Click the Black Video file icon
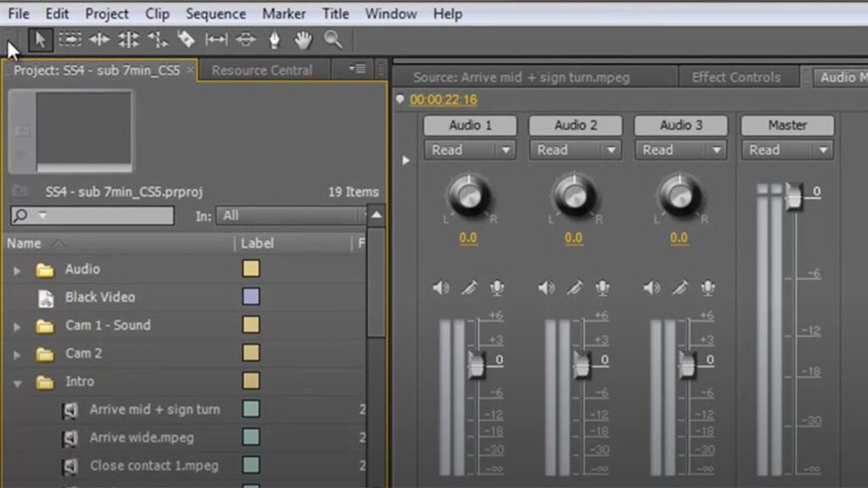This screenshot has width=868, height=488. pos(46,297)
